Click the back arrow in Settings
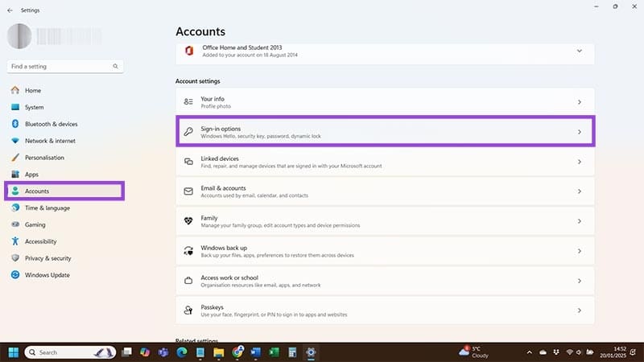 (x=10, y=10)
